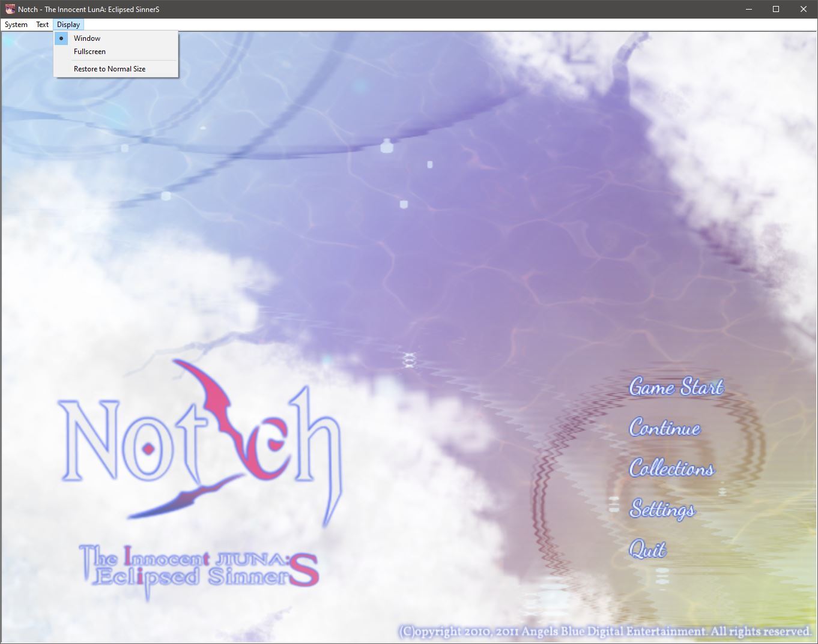Select the Window display mode option
The width and height of the screenshot is (818, 644).
(116, 38)
